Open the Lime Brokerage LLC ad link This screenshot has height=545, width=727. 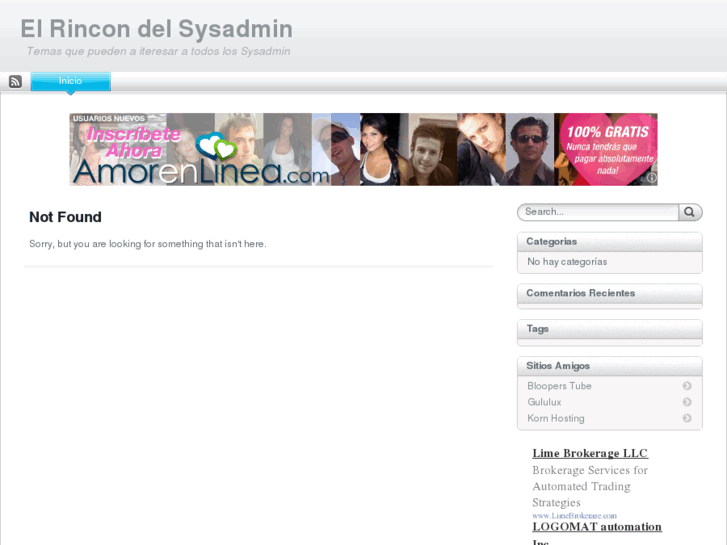click(x=590, y=453)
